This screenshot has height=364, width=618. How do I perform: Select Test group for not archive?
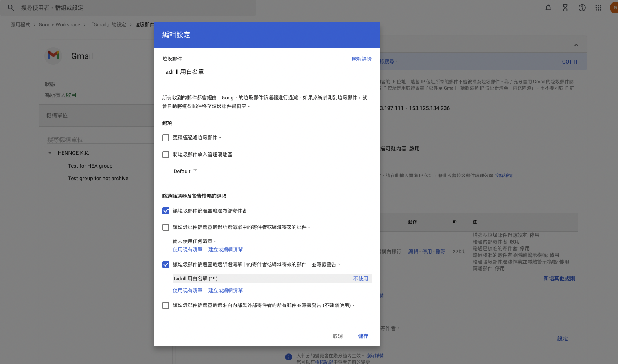click(98, 179)
